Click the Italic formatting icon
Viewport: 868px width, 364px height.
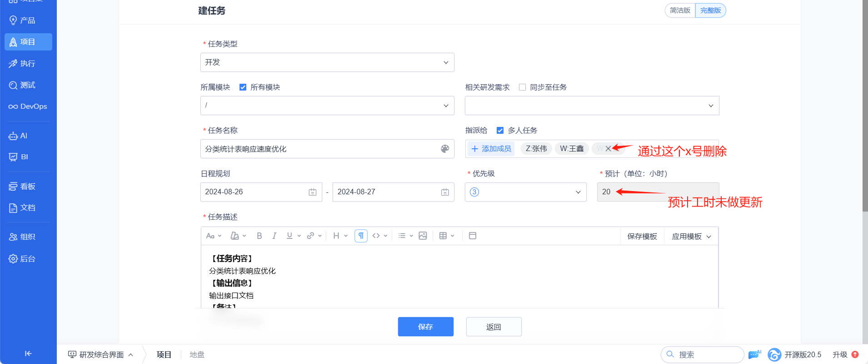tap(274, 236)
